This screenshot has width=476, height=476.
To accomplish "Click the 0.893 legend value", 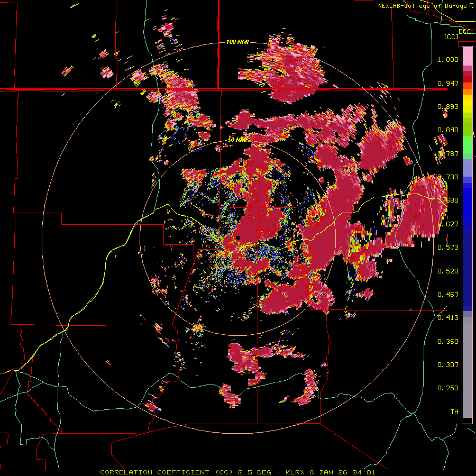I will pyautogui.click(x=448, y=106).
